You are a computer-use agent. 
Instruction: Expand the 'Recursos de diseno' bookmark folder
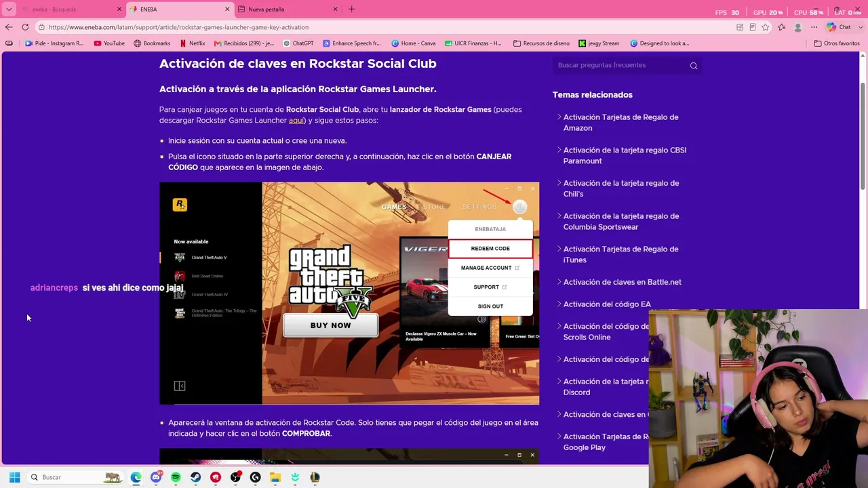coord(541,43)
